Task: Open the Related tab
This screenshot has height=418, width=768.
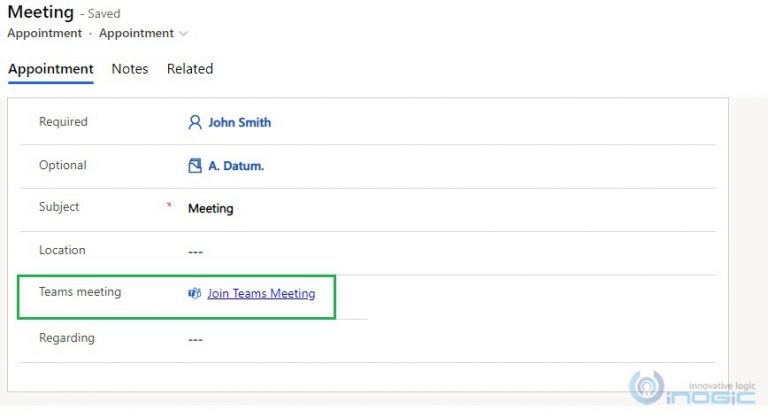Action: point(190,69)
